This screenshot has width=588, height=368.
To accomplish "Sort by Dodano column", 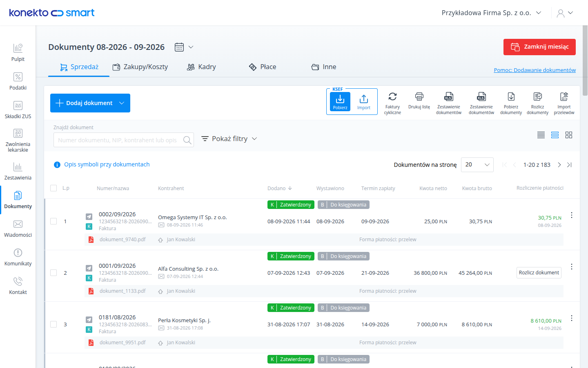I will 280,188.
